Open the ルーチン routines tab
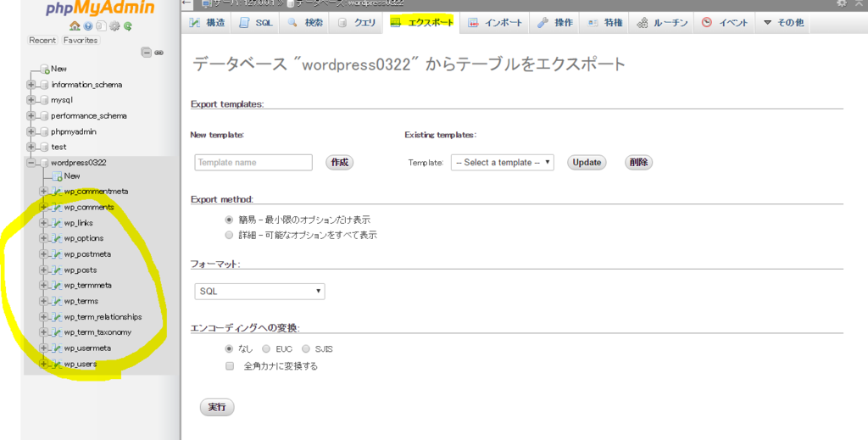The width and height of the screenshot is (868, 440). (662, 23)
